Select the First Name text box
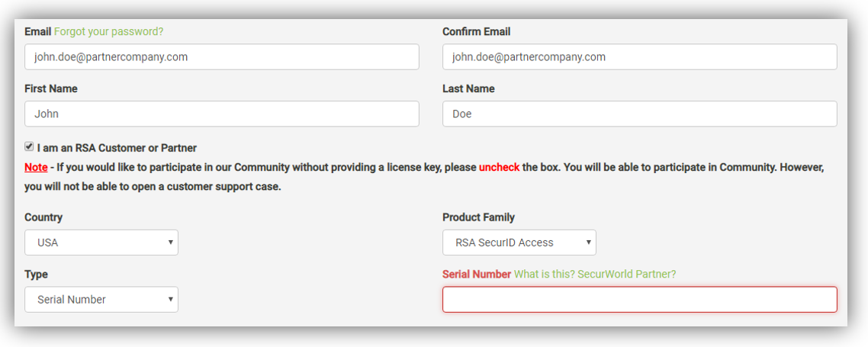The width and height of the screenshot is (868, 347). pos(221,114)
